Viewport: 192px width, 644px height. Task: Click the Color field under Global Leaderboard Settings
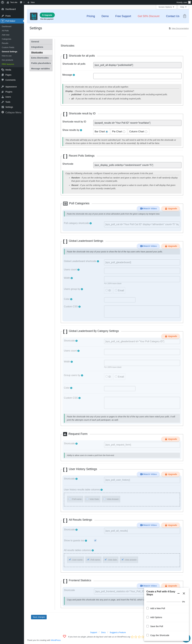point(120,300)
